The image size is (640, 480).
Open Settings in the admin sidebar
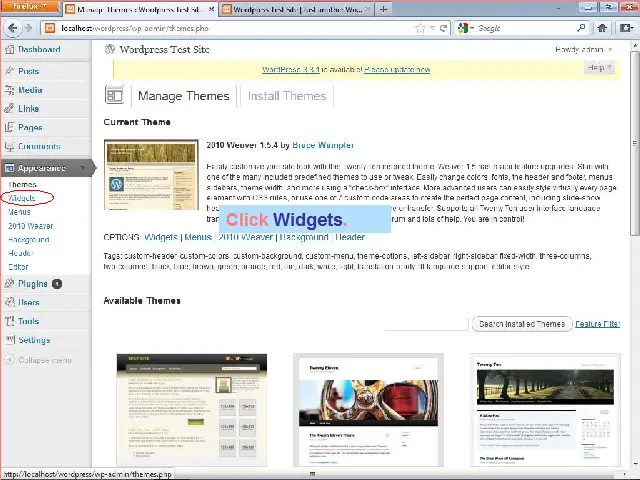[x=34, y=340]
